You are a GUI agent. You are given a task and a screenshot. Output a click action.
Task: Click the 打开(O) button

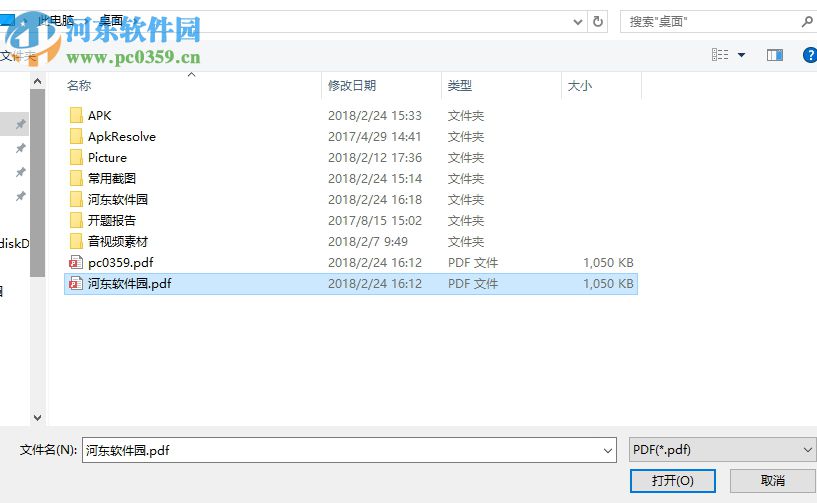click(x=673, y=481)
